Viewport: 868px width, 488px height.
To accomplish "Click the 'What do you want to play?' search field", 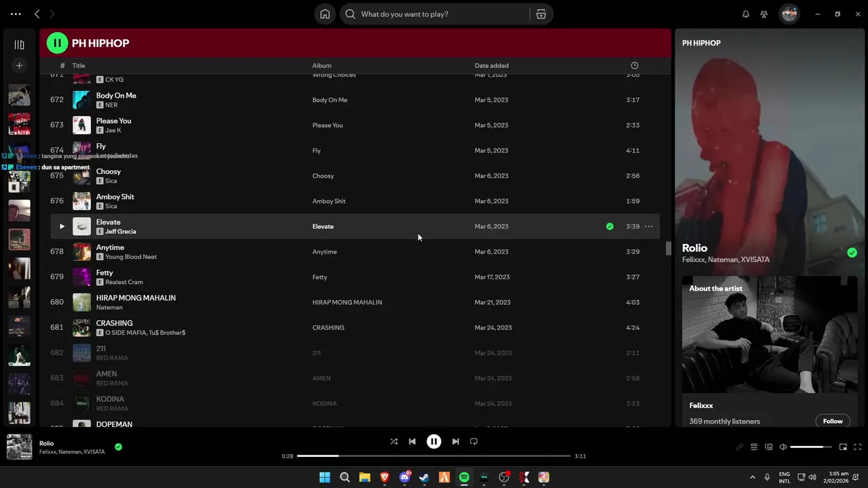I will tap(434, 14).
